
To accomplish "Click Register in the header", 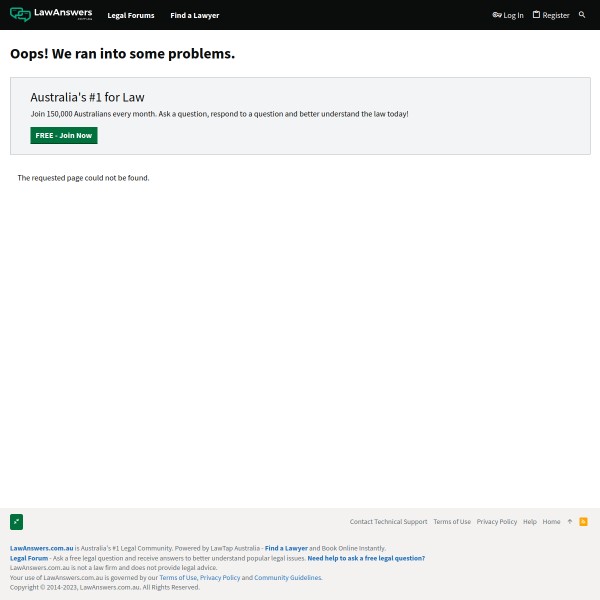I will pyautogui.click(x=551, y=15).
